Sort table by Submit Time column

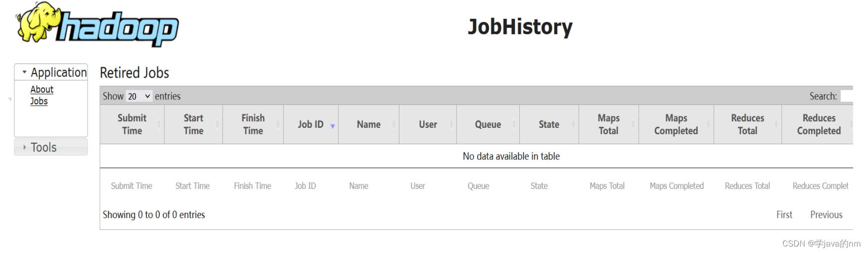pyautogui.click(x=132, y=124)
